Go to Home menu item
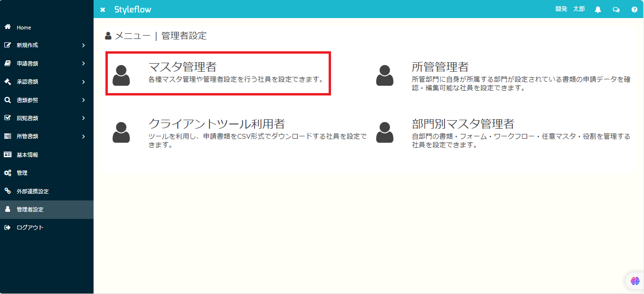Viewport: 644px width, 294px height. tap(47, 28)
